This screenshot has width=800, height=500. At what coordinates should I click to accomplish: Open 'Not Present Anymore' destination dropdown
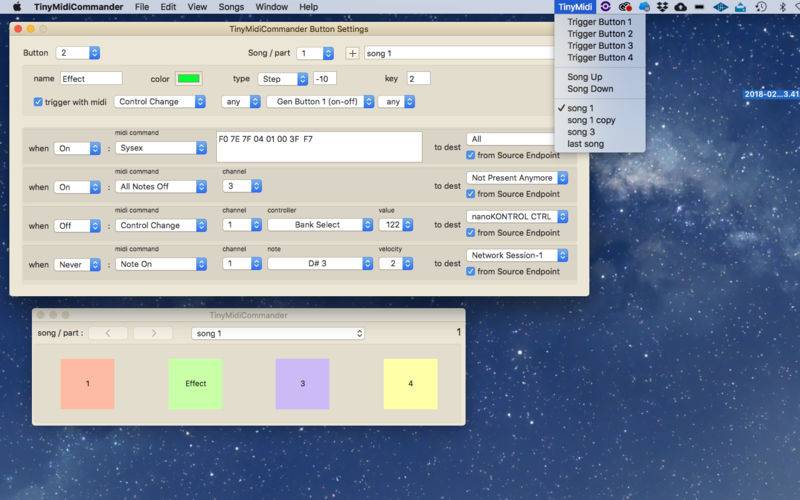point(517,178)
